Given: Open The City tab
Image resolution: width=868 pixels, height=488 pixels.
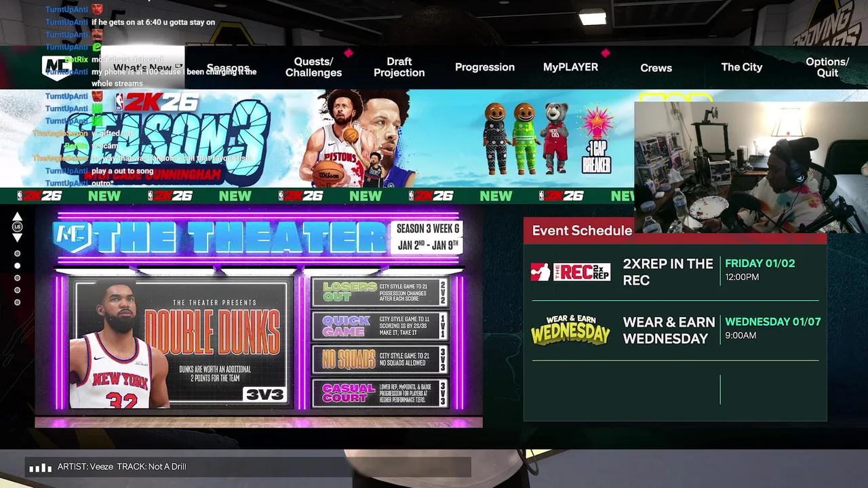Looking at the screenshot, I should click(x=741, y=67).
